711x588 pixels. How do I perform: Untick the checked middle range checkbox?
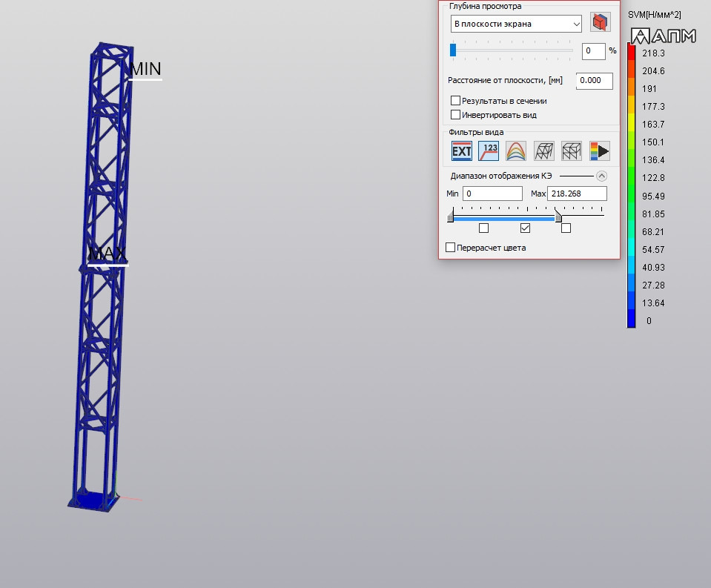click(525, 228)
